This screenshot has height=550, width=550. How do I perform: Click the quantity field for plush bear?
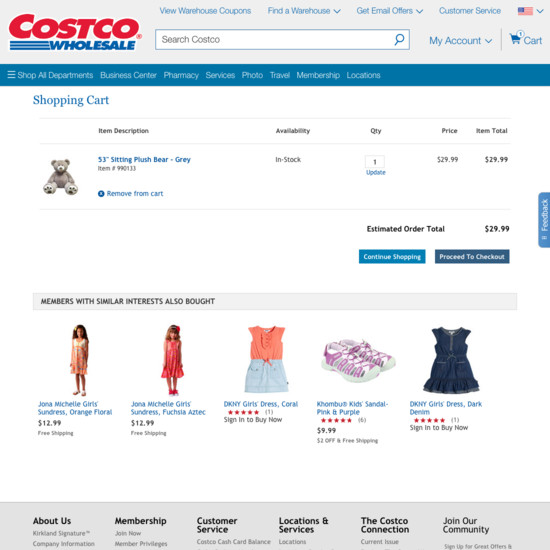[x=375, y=162]
